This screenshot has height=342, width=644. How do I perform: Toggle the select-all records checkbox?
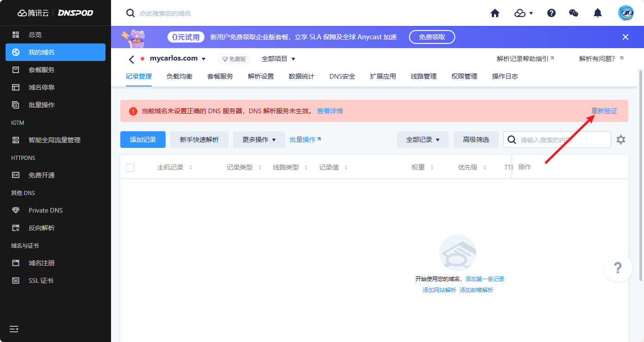tap(130, 167)
